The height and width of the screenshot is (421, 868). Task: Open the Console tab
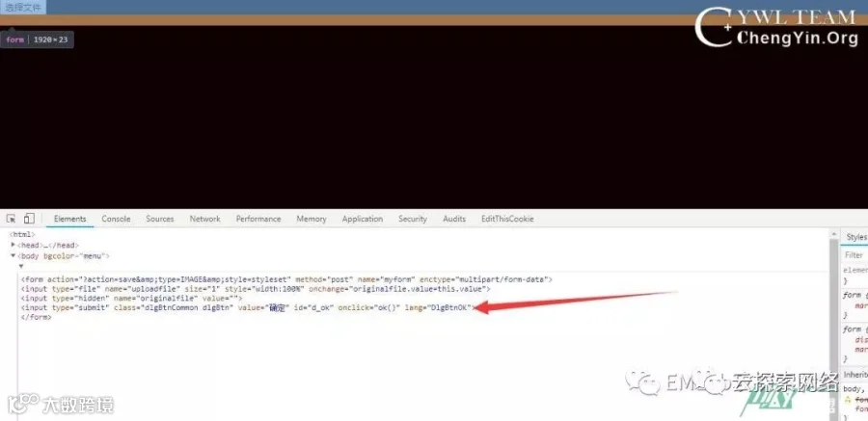coord(116,219)
